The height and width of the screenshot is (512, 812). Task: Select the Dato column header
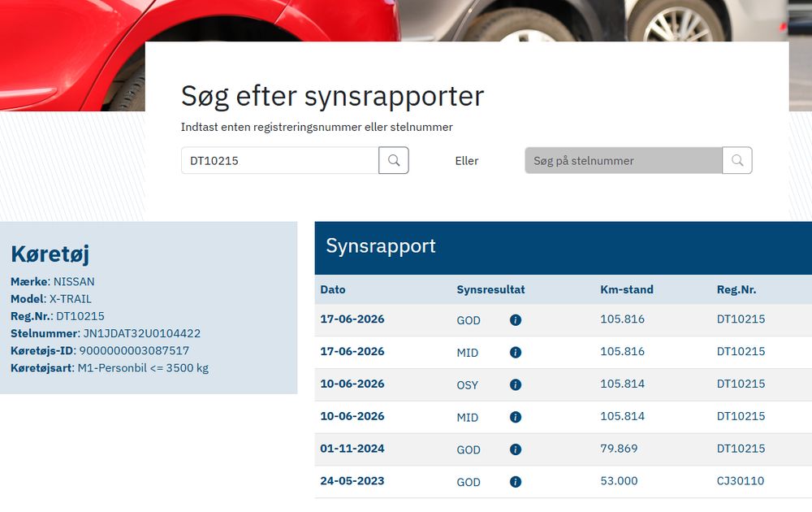pyautogui.click(x=332, y=289)
